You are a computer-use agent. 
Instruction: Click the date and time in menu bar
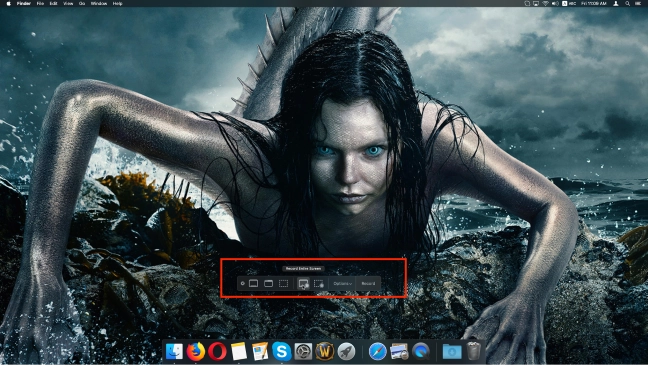click(x=593, y=3)
